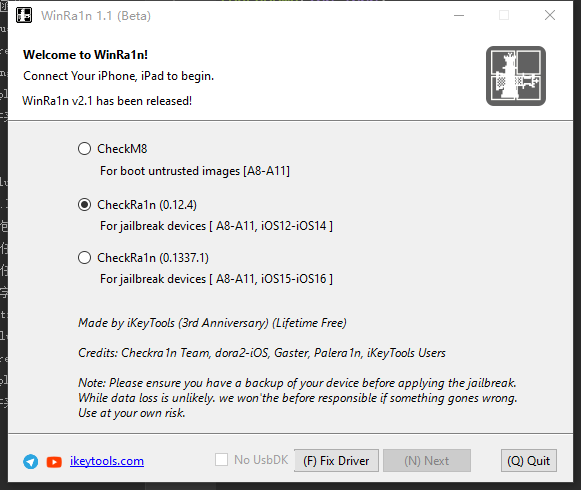The width and height of the screenshot is (581, 490).
Task: Click the WinRa1n v2.1 release notice
Action: click(107, 101)
